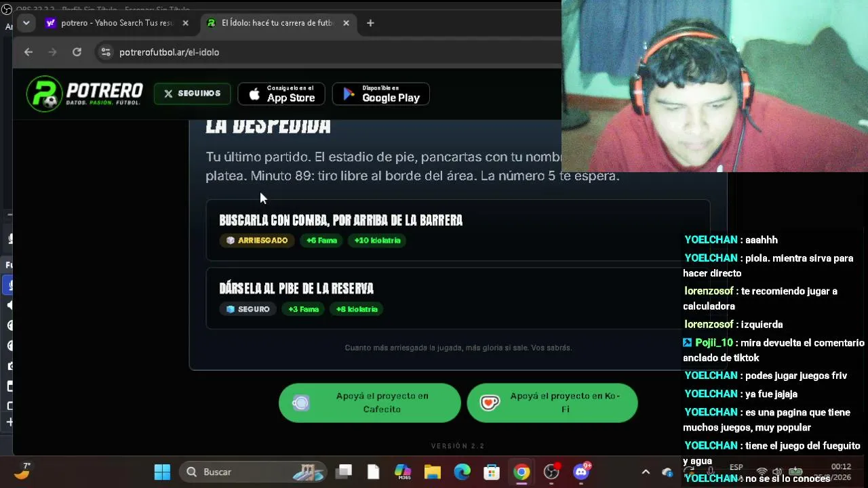This screenshot has width=868, height=488.
Task: Go back to the previous page in Chrome
Action: point(28,52)
